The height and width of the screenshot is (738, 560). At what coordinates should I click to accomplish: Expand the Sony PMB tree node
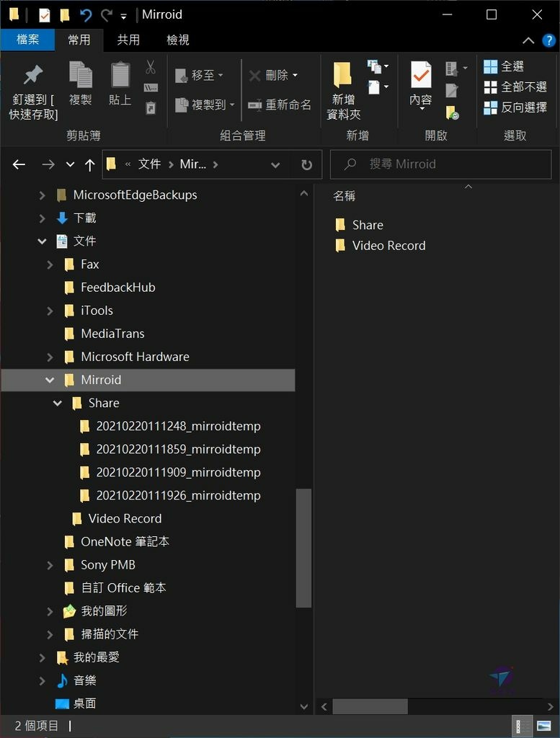(50, 565)
